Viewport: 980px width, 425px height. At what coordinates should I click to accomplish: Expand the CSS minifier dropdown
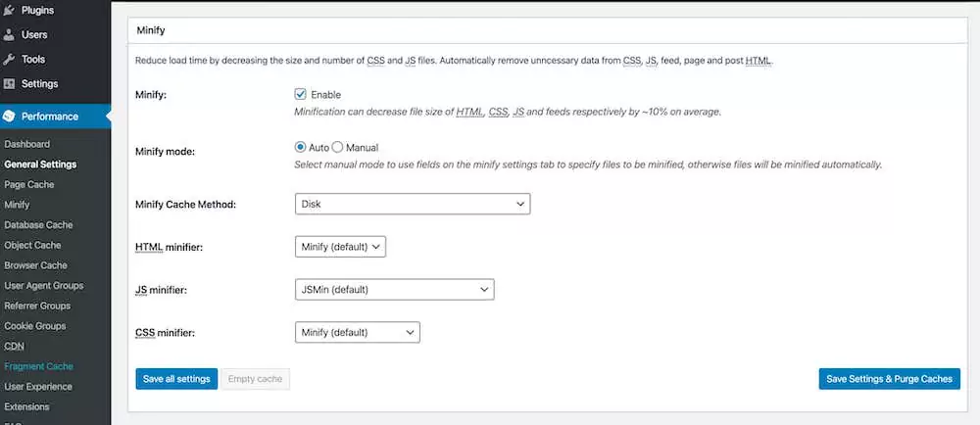[x=357, y=333]
